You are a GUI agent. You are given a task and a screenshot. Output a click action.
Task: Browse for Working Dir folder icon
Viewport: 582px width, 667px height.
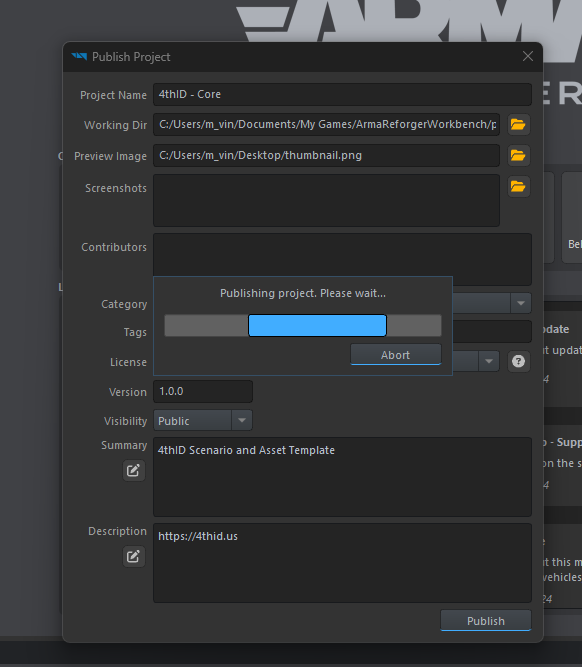[518, 125]
